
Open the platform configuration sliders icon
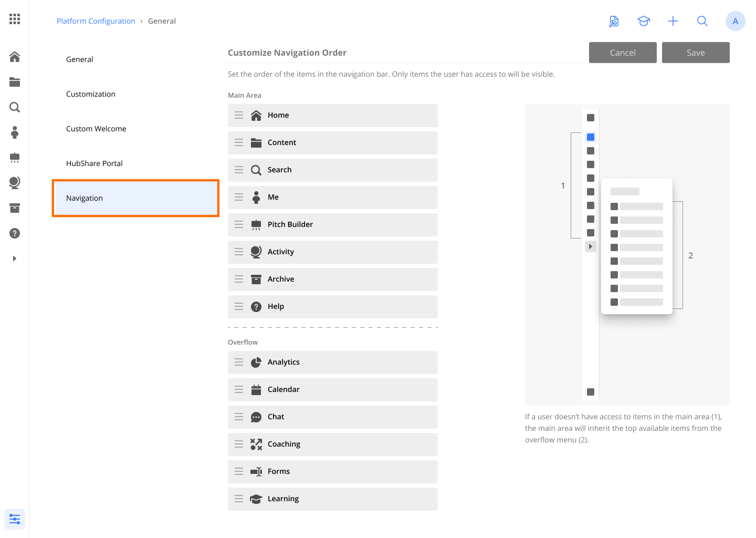[x=15, y=520]
